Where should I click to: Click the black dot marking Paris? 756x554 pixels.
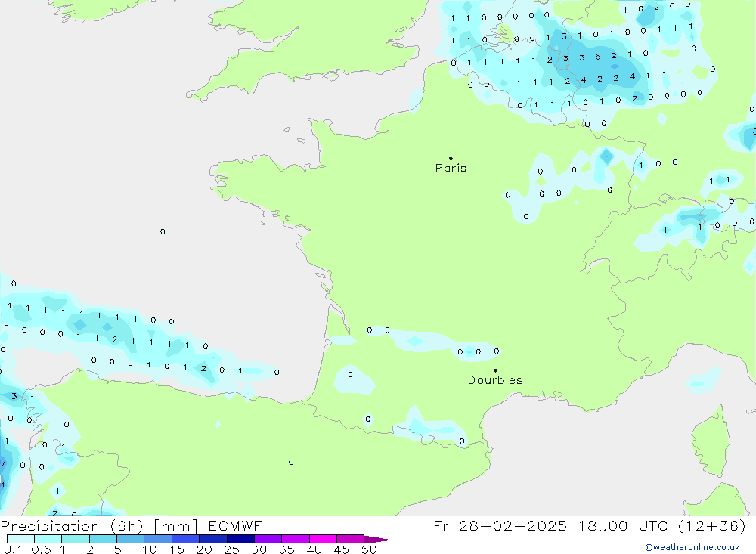(x=451, y=158)
